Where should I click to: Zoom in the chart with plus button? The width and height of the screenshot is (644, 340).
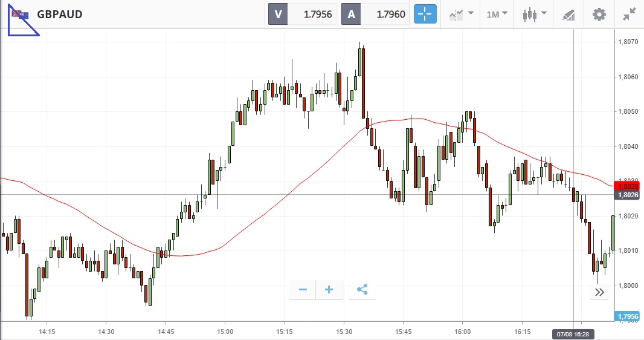coord(329,290)
